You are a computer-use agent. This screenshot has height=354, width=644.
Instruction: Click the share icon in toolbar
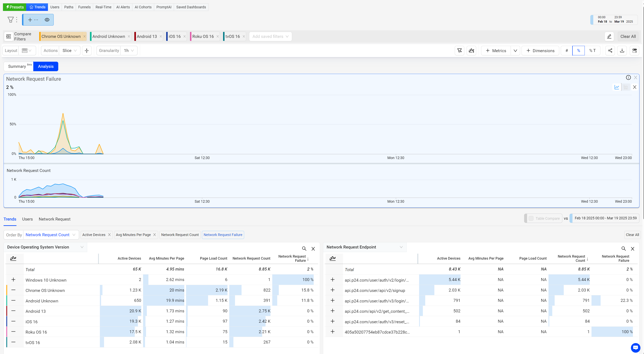610,51
